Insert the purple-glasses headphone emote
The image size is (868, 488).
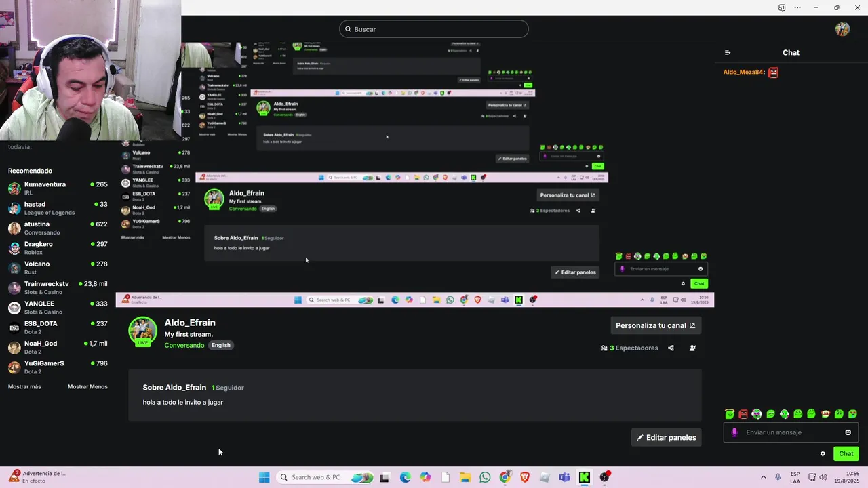tap(757, 413)
